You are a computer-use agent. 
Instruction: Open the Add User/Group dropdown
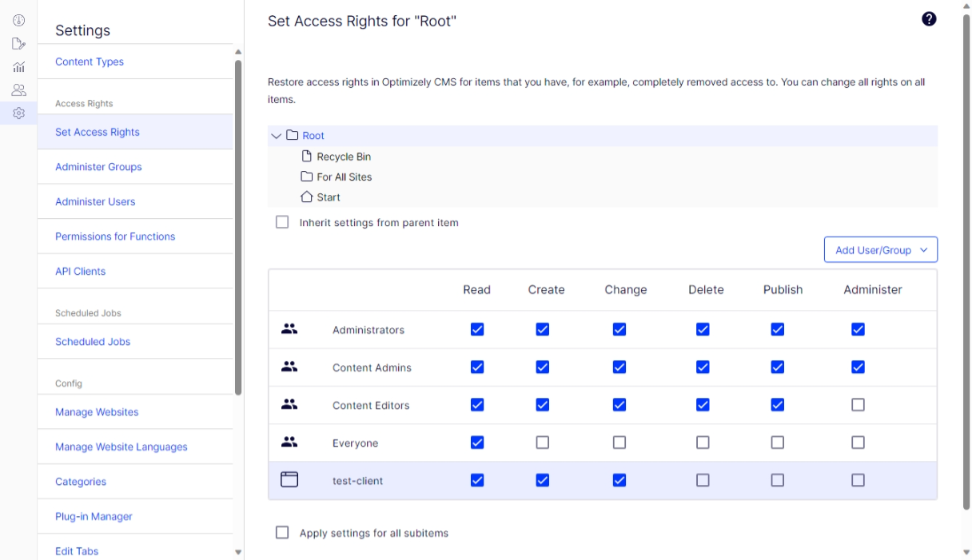click(x=880, y=250)
